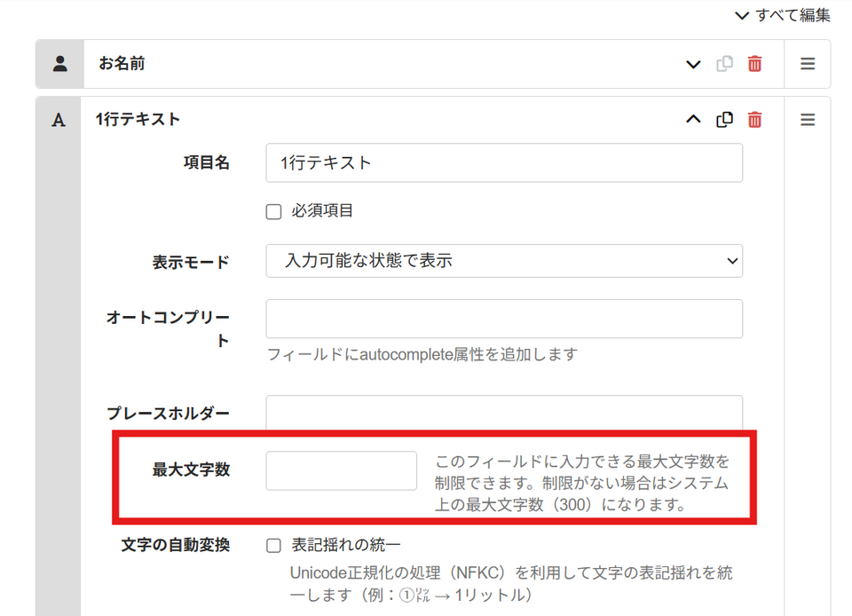Duplicate the お名前 field with copy icon
The image size is (852, 616).
[724, 64]
